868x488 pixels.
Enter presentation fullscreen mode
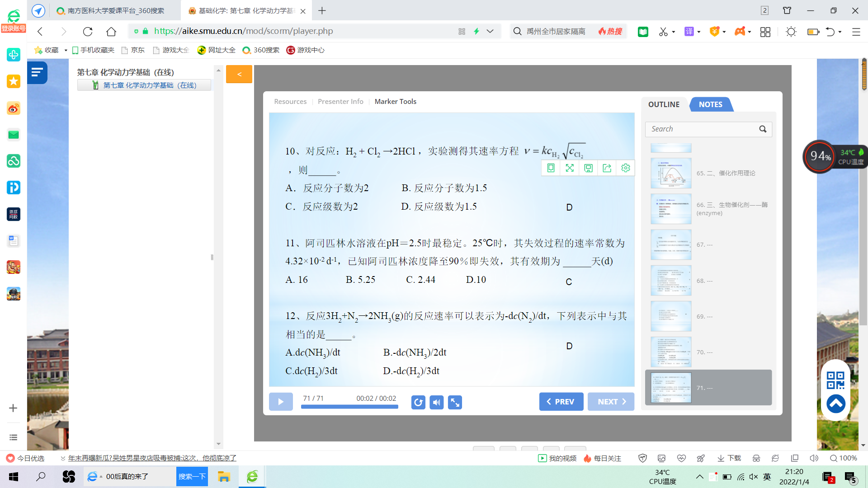[x=455, y=402]
